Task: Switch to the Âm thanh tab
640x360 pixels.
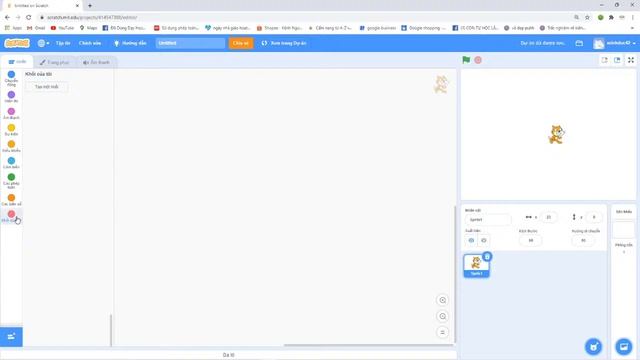Action: tap(96, 62)
